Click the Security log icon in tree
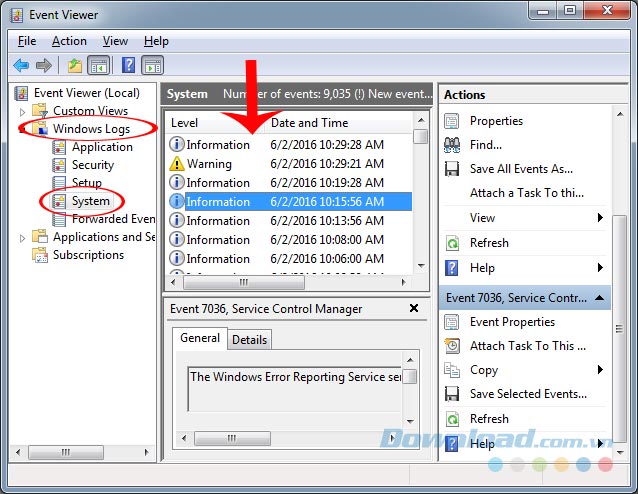This screenshot has height=494, width=638. 59,165
